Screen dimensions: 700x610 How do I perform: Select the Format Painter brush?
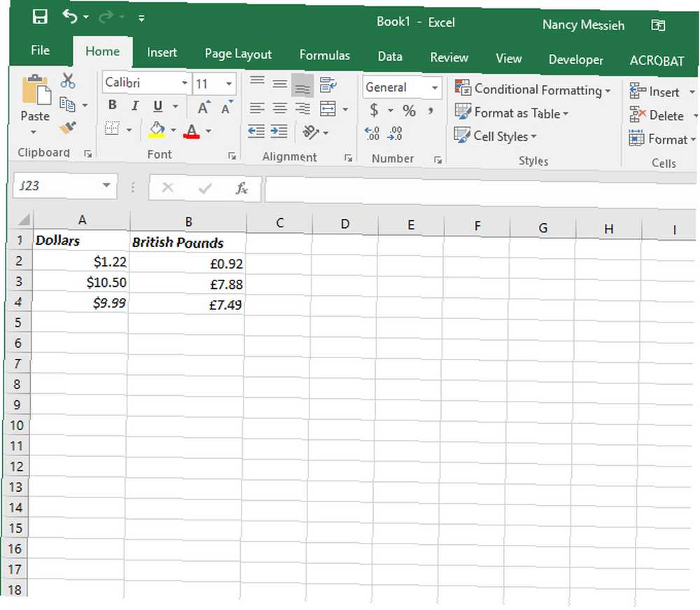pos(68,128)
